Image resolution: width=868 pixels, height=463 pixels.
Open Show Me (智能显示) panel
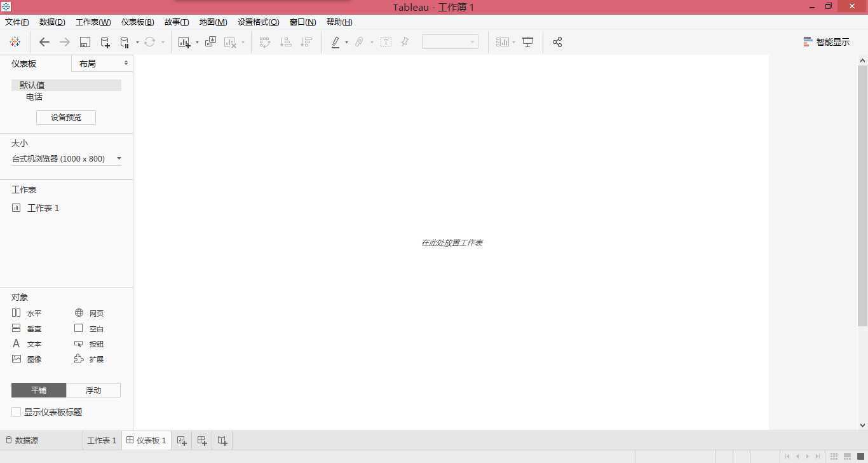click(x=826, y=42)
